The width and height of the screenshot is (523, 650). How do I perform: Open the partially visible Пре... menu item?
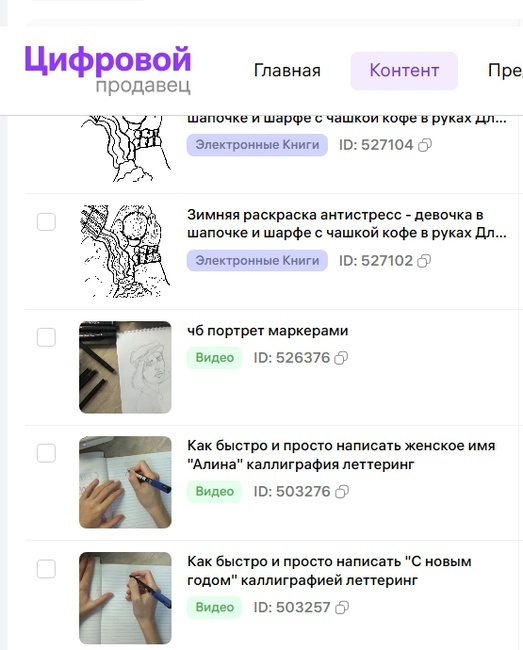click(x=505, y=70)
